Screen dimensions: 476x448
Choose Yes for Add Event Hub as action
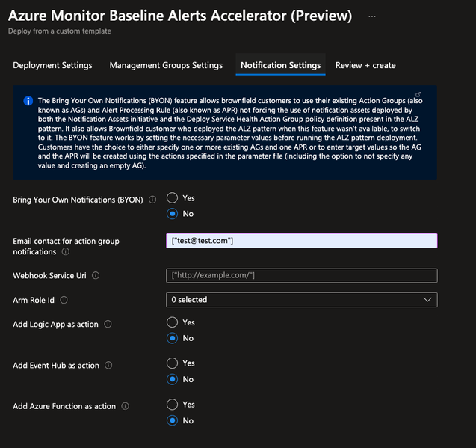(172, 363)
